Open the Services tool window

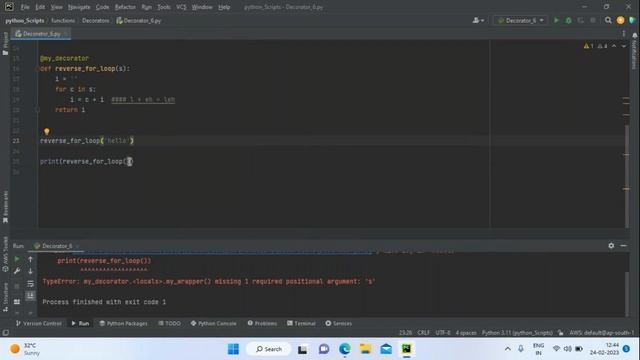338,323
